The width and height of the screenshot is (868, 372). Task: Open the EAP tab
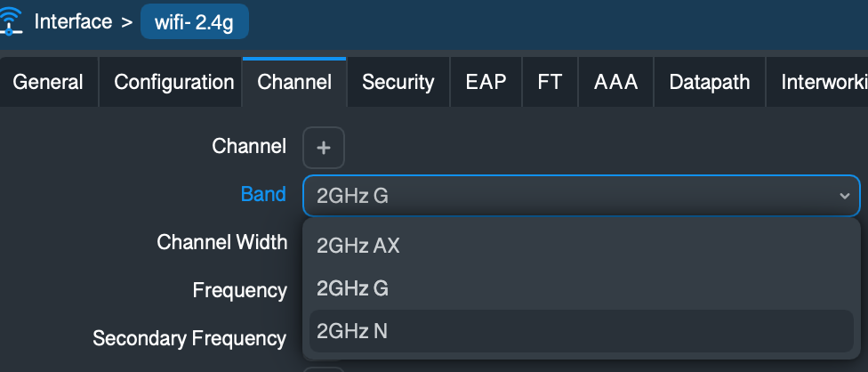pos(486,83)
